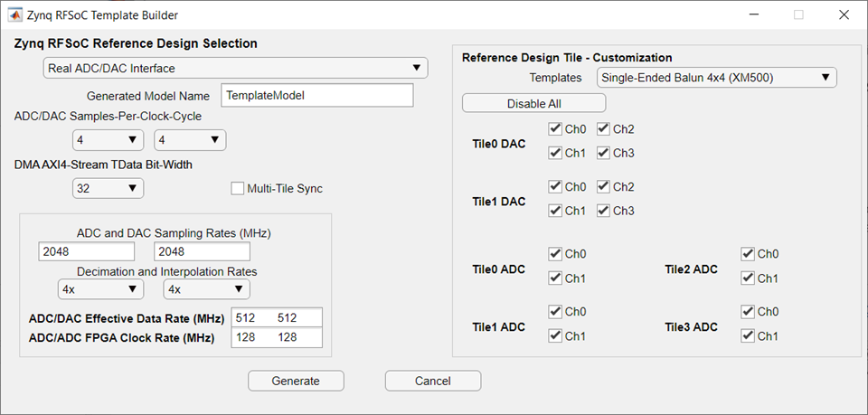Screen dimensions: 868x415
Task: Click the Generated Model Name field
Action: pos(316,95)
